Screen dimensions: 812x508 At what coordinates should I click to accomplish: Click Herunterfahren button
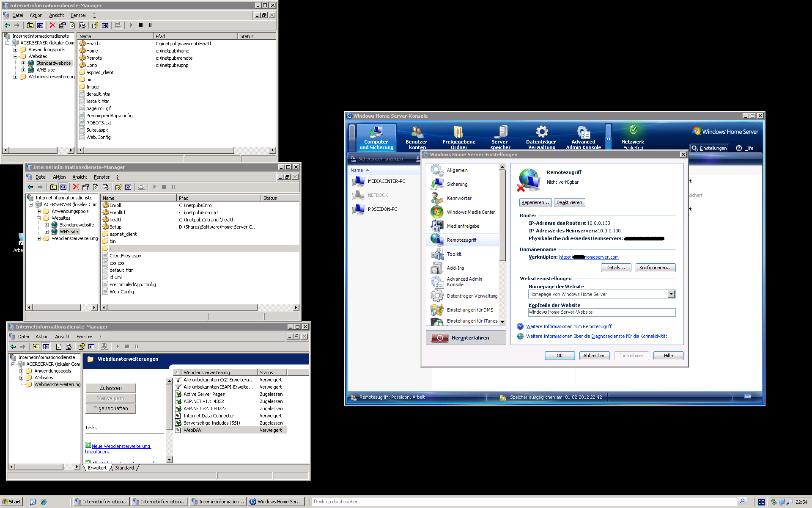pos(466,338)
